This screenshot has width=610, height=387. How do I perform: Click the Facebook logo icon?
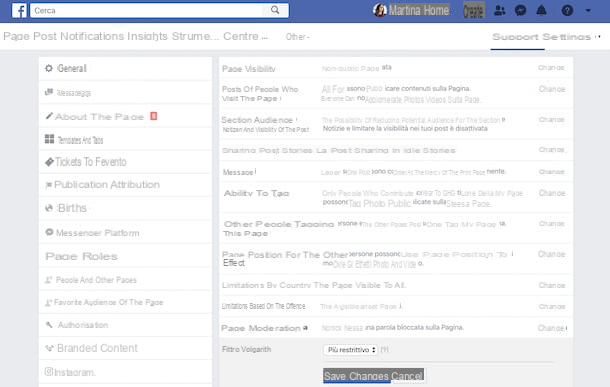click(19, 11)
